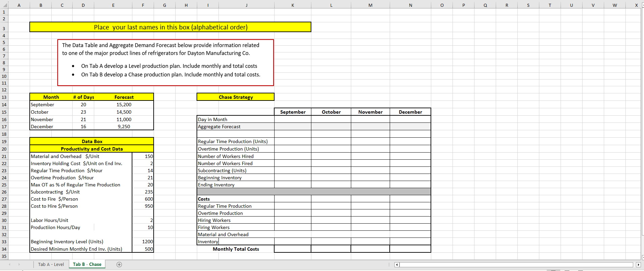
Task: Click Material and Overhead cost label
Action: coord(223,234)
